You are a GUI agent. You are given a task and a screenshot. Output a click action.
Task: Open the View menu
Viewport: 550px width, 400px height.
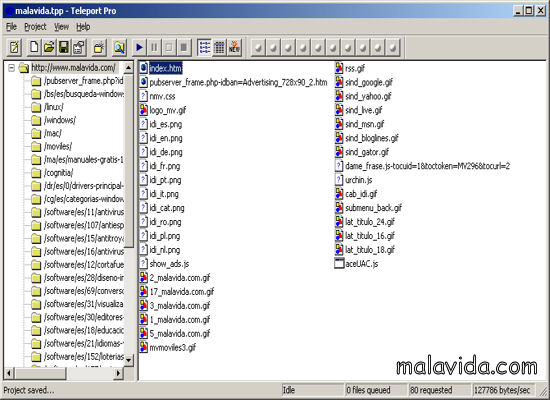point(61,27)
